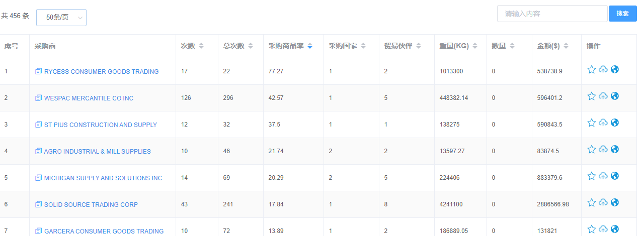
Task: Sort by 贸易伙伴 column arrows
Action: pos(419,46)
